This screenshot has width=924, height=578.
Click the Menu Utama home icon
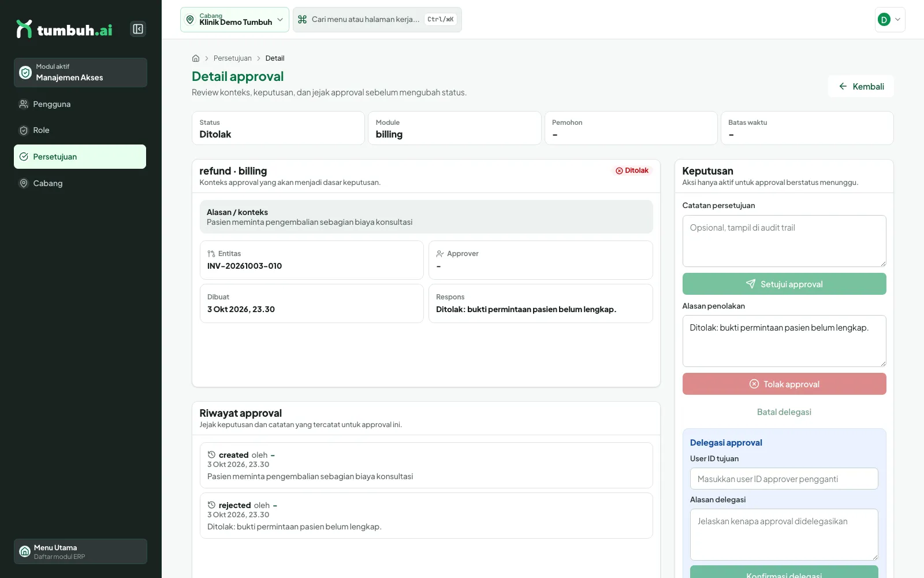pyautogui.click(x=25, y=551)
